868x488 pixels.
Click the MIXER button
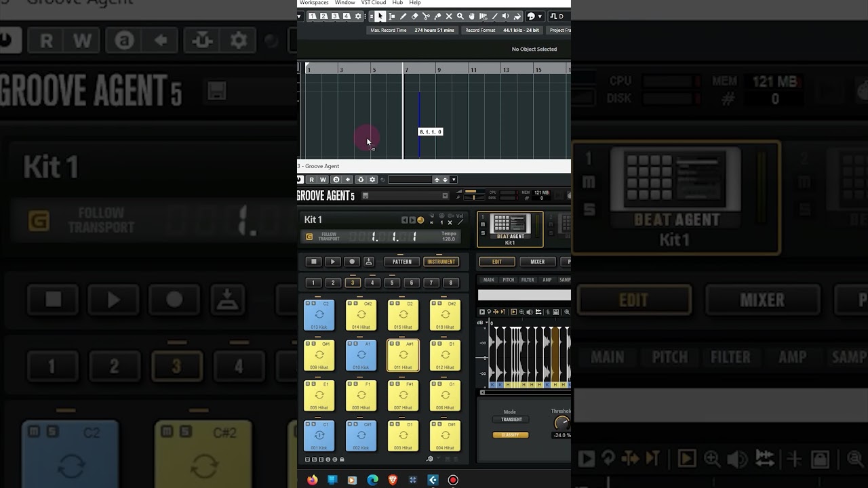538,262
